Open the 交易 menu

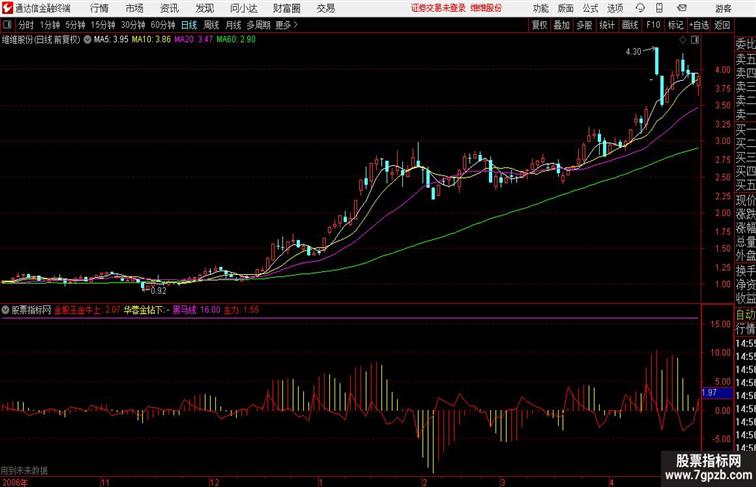(x=325, y=8)
